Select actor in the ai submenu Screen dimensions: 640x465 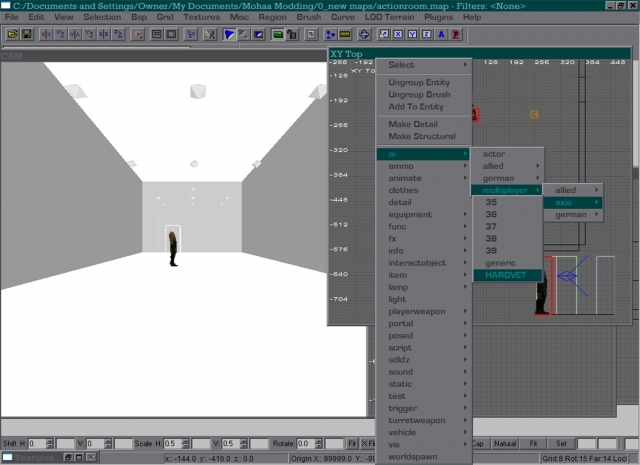point(507,154)
